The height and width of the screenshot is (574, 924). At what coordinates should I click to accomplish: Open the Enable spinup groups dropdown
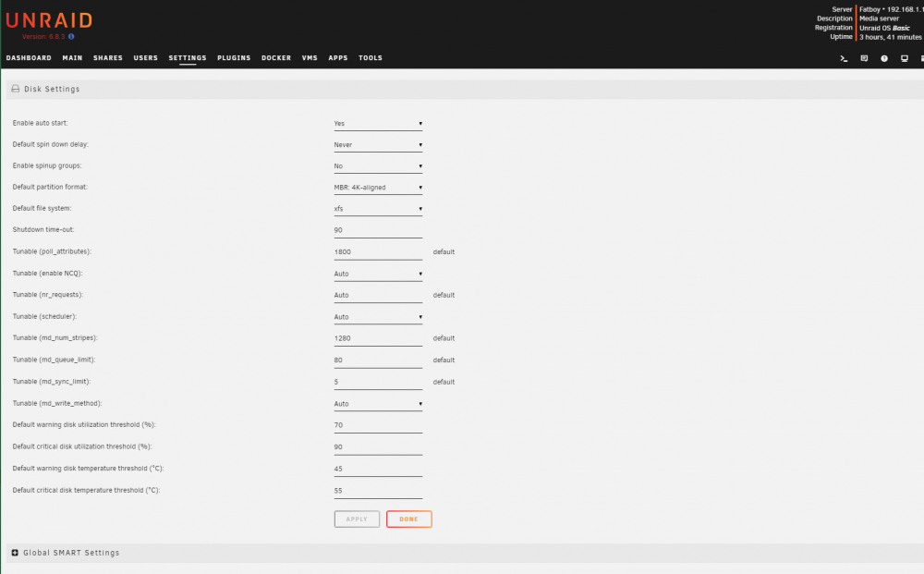point(378,166)
